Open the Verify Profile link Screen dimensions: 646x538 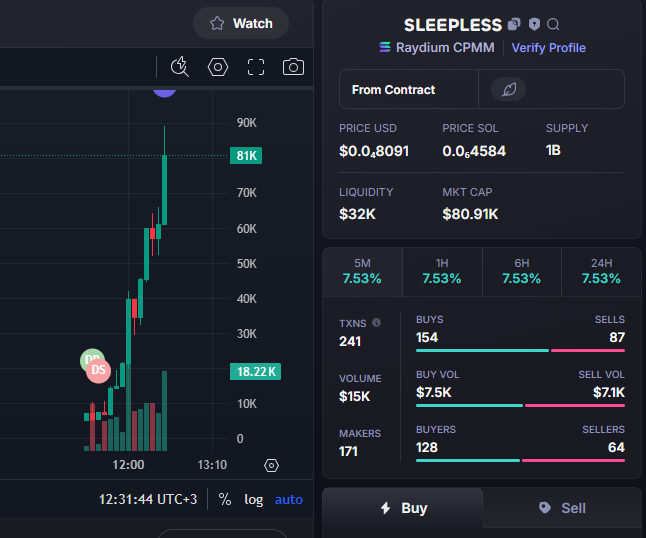[x=548, y=48]
